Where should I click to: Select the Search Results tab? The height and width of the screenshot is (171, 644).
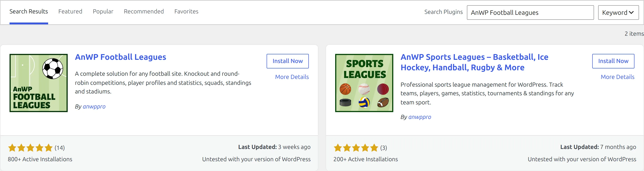point(29,12)
